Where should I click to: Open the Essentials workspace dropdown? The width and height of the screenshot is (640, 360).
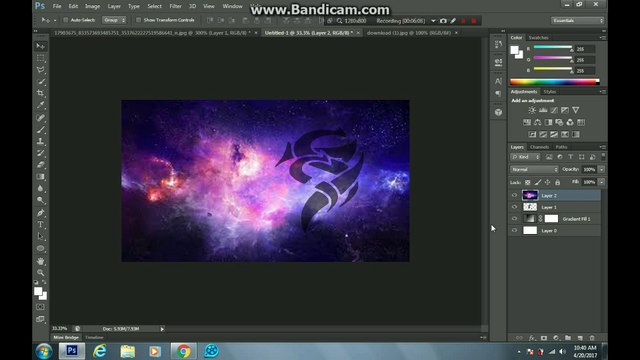pos(577,20)
